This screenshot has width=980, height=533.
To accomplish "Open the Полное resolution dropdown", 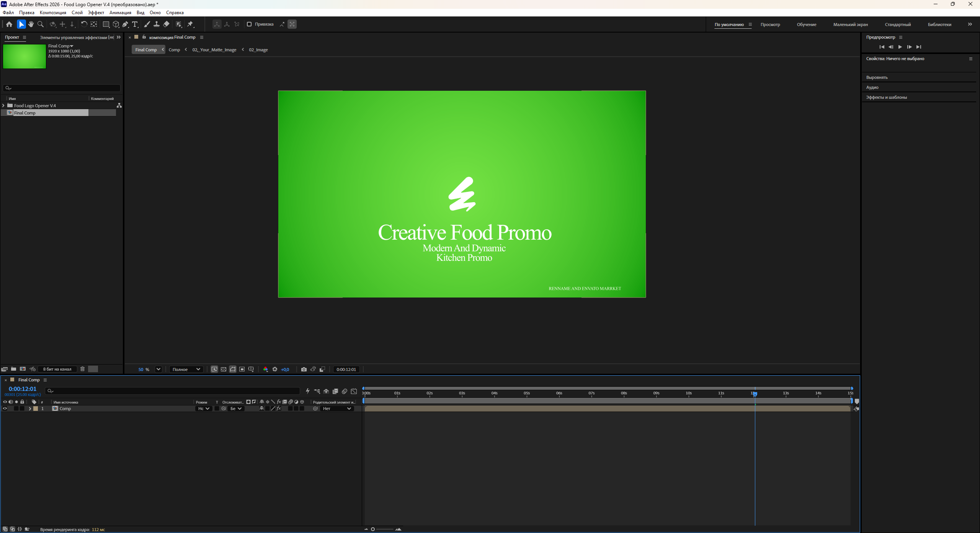I will 186,369.
